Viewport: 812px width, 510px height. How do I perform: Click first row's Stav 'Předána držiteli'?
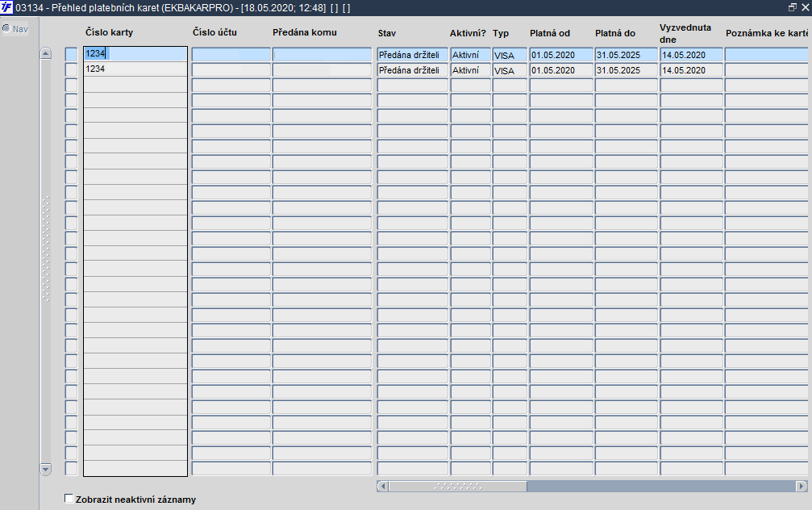pyautogui.click(x=412, y=54)
